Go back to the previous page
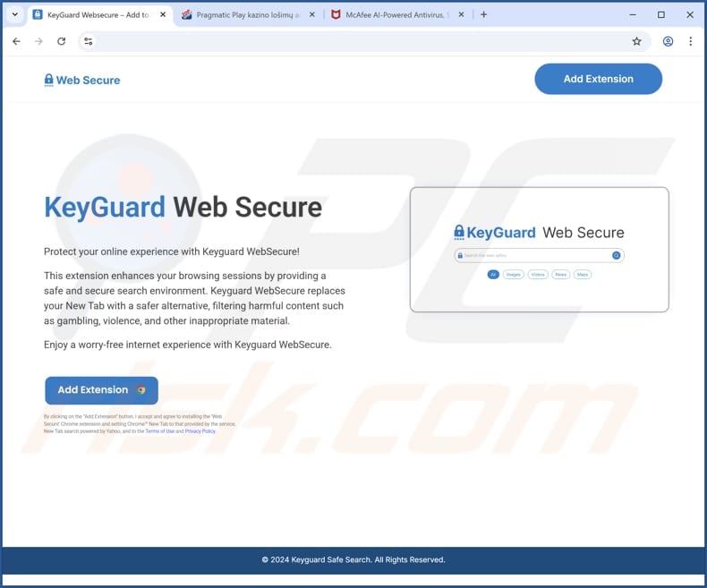 pyautogui.click(x=17, y=41)
